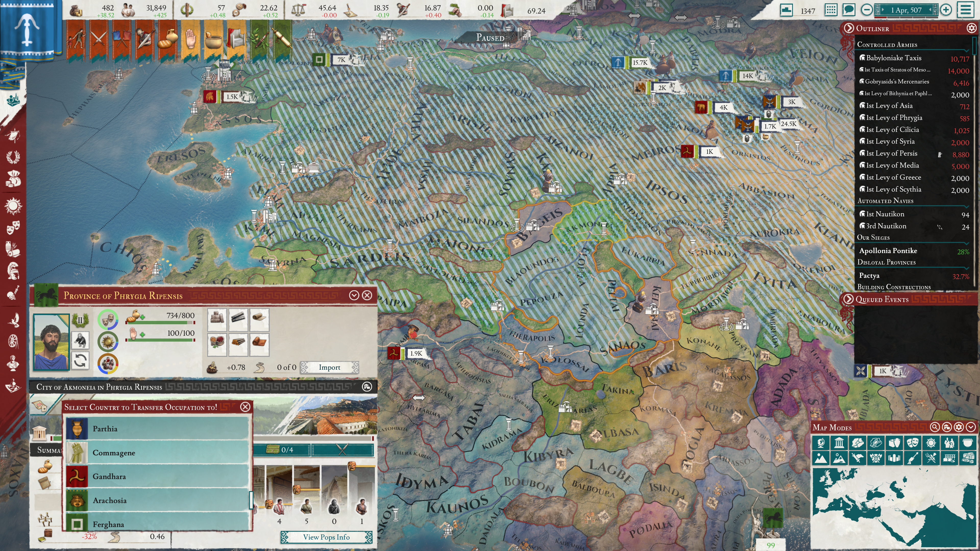This screenshot has height=551, width=980.
Task: Select Arachosia to transfer occupation
Action: click(157, 500)
